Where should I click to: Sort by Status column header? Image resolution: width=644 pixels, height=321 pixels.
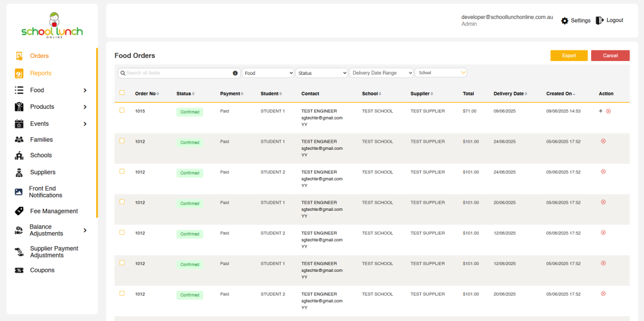tap(186, 94)
